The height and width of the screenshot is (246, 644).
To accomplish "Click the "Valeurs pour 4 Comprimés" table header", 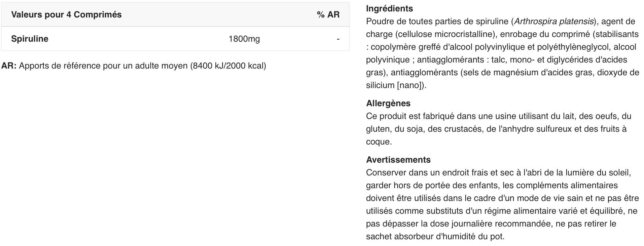I will pos(66,15).
